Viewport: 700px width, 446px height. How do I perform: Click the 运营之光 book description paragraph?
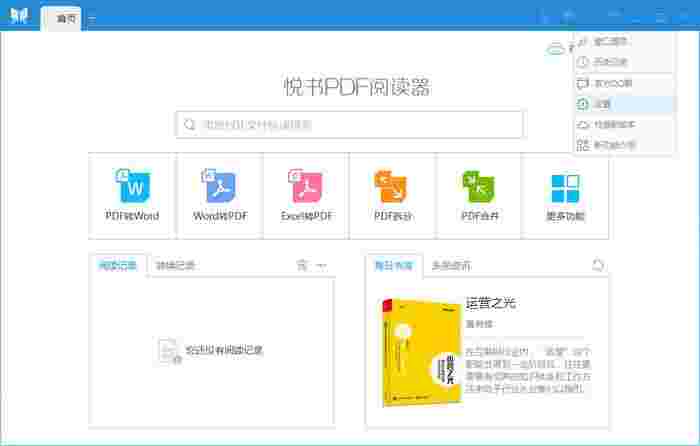pyautogui.click(x=528, y=370)
